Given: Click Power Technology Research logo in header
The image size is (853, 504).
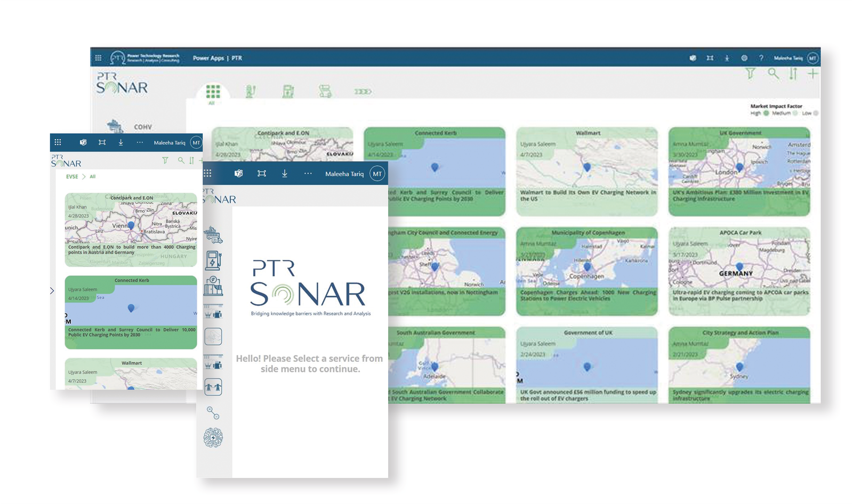Looking at the screenshot, I should (145, 58).
